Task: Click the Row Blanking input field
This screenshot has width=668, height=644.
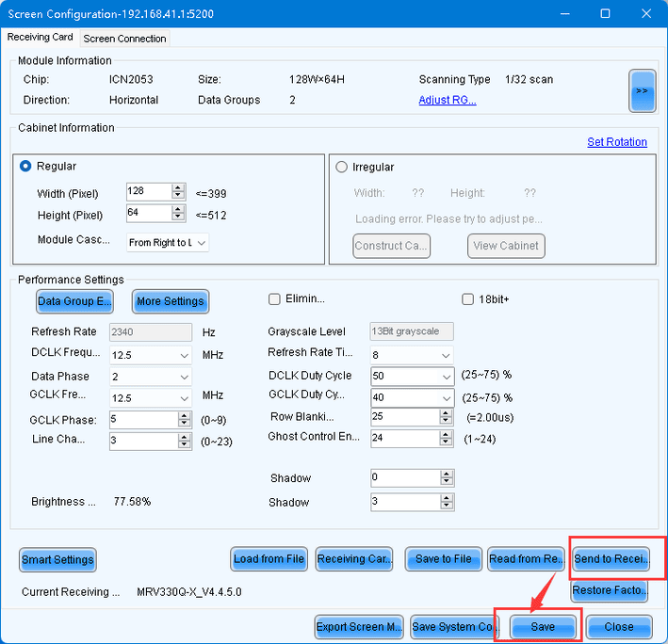Action: (x=405, y=417)
